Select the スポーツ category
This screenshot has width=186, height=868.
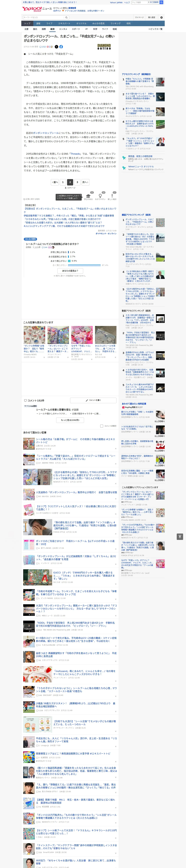pos(76,29)
